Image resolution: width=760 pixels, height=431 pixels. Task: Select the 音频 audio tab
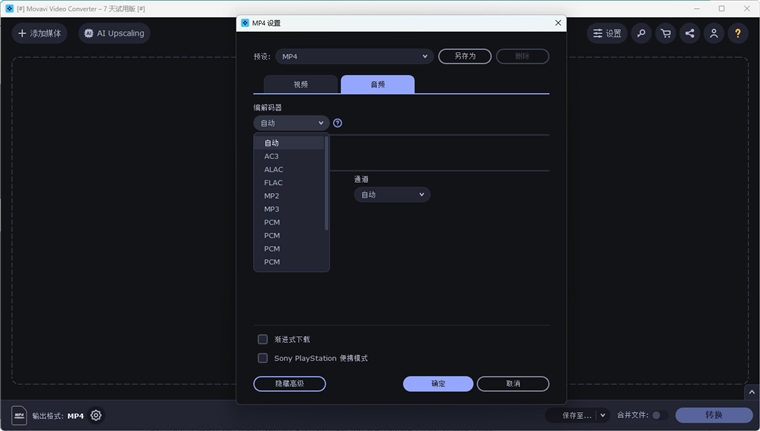point(378,84)
